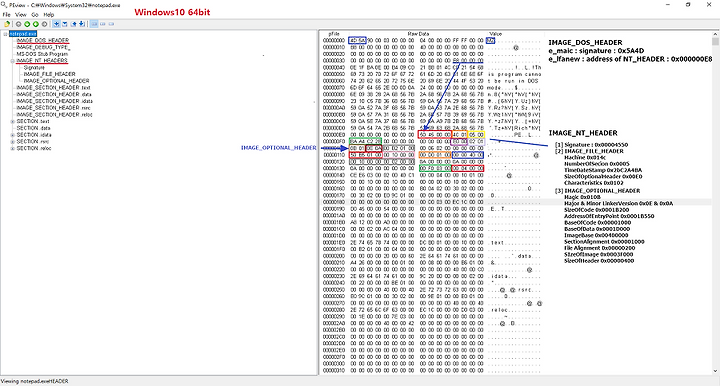This screenshot has width=720, height=386.
Task: Click the 00000100 offset row
Action: point(432,148)
